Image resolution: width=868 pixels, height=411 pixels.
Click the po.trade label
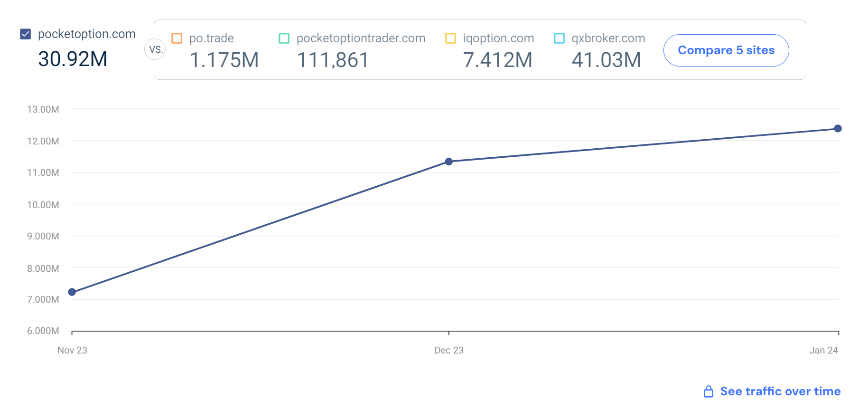pyautogui.click(x=212, y=38)
